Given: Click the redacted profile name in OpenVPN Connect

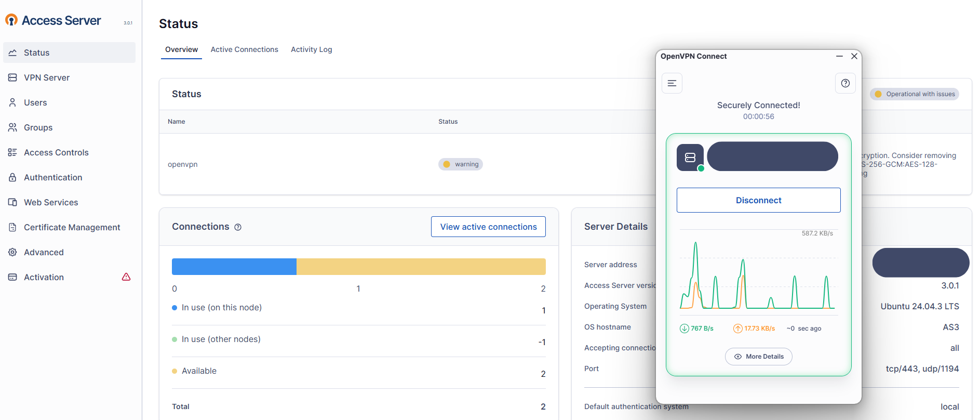Looking at the screenshot, I should click(772, 156).
